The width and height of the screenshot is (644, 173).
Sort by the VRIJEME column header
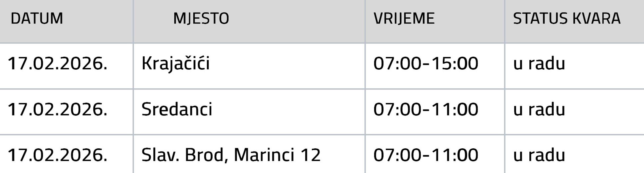coord(404,19)
